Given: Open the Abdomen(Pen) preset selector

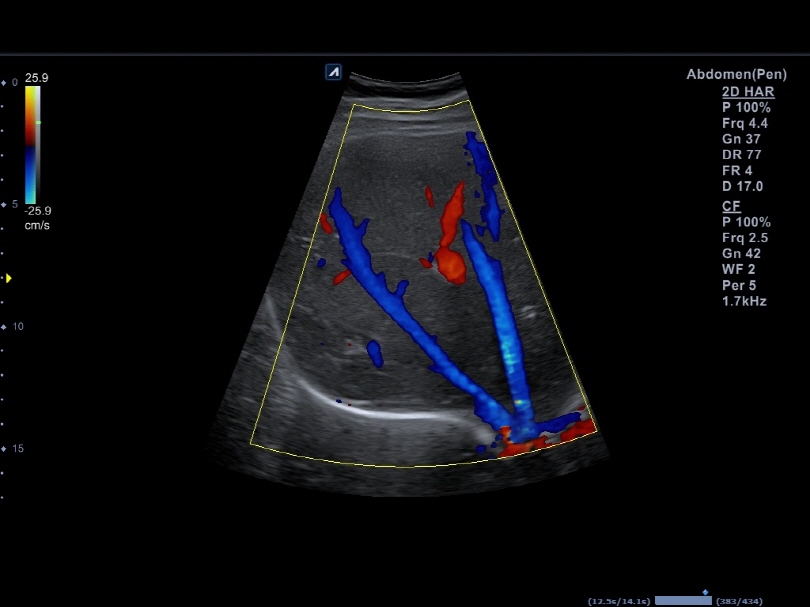Looking at the screenshot, I should click(738, 74).
